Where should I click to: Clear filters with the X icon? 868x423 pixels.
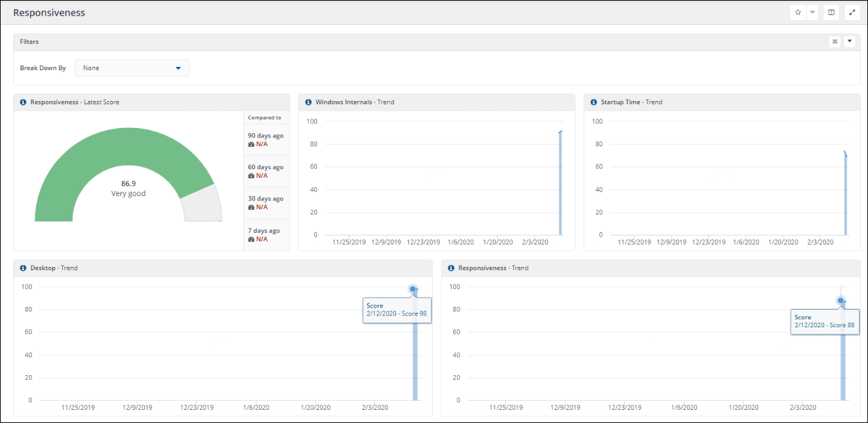point(835,42)
